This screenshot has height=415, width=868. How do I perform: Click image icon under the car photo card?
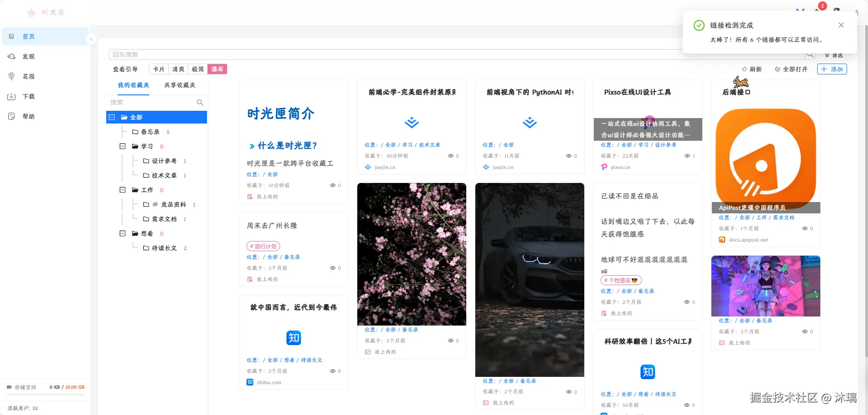pyautogui.click(x=486, y=403)
